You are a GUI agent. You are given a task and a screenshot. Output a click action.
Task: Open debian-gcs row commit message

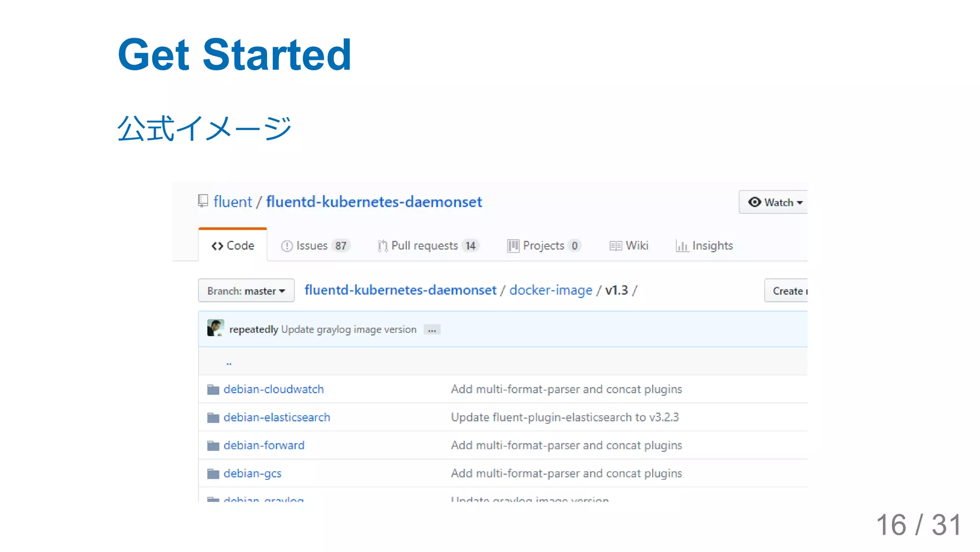567,473
